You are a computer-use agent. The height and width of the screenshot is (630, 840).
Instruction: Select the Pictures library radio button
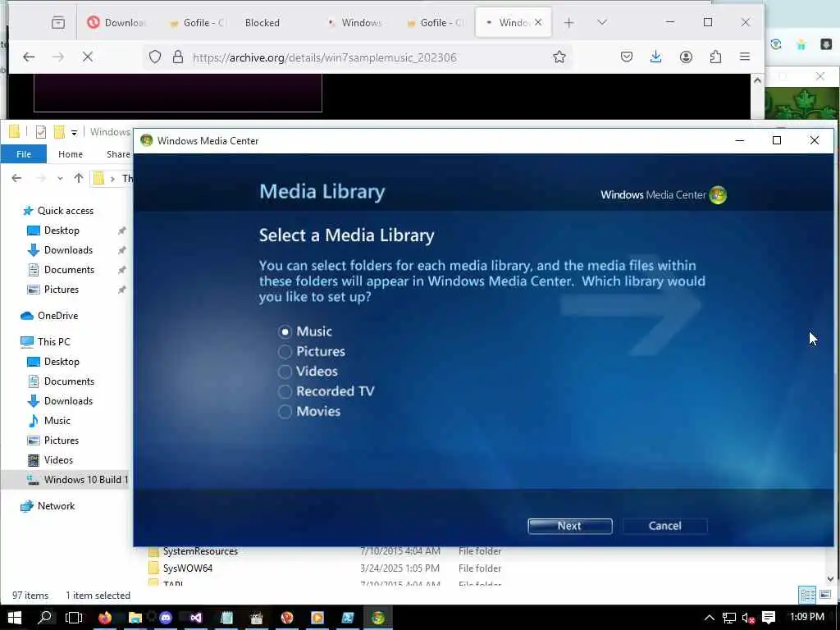point(285,351)
